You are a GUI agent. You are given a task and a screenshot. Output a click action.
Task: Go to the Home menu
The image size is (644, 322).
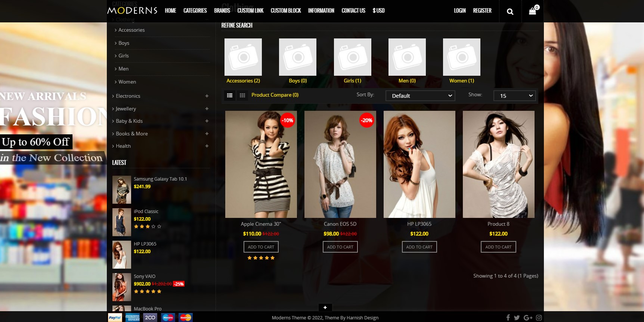tap(170, 10)
